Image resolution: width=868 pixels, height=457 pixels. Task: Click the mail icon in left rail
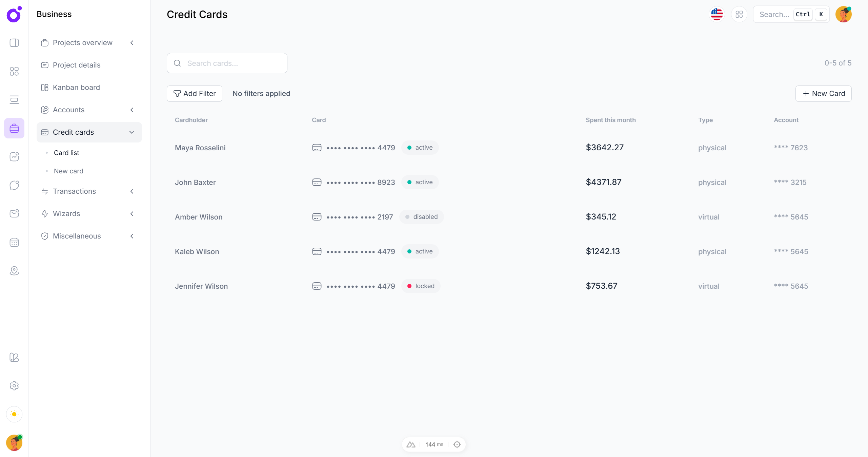point(14,213)
